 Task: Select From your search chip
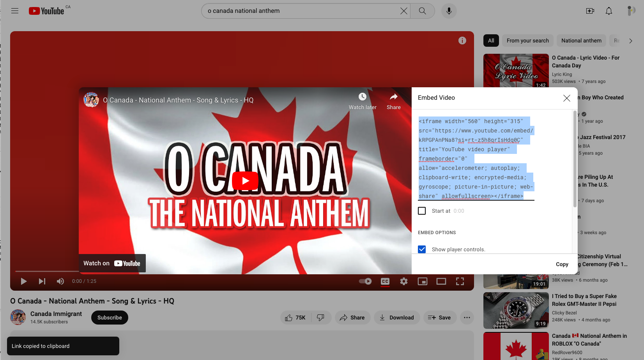(528, 41)
